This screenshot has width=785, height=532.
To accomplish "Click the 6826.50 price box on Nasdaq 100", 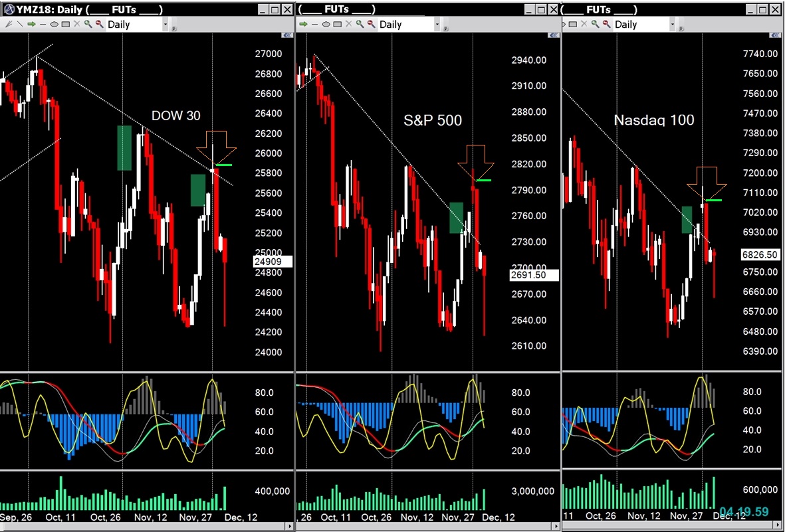I will pos(759,254).
